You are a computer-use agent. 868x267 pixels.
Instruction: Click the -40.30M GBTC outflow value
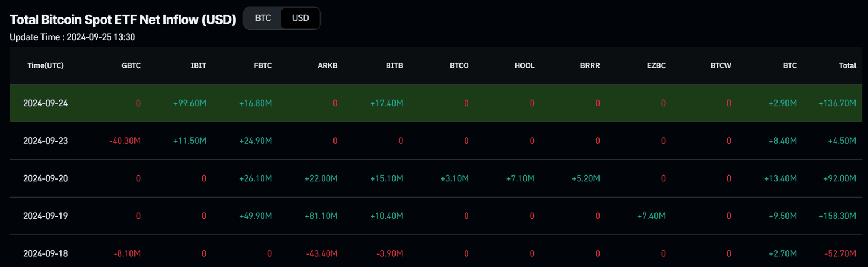pyautogui.click(x=124, y=141)
